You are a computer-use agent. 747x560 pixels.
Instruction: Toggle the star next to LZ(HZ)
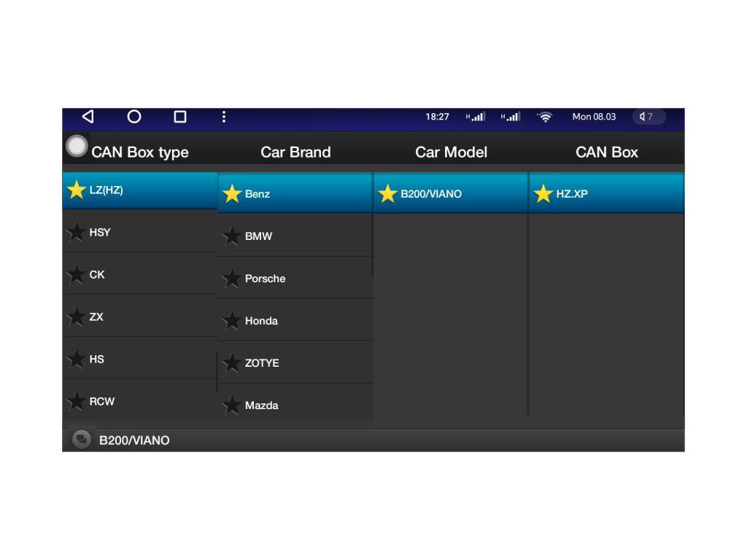(x=76, y=190)
